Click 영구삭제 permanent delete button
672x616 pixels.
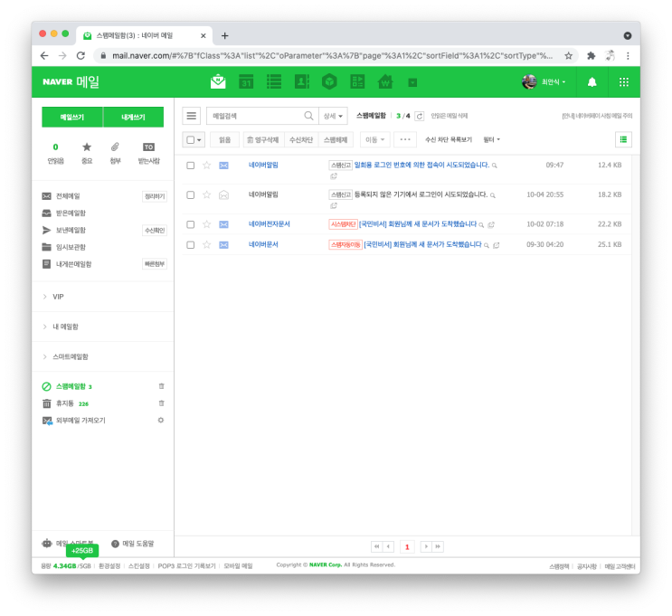point(263,139)
